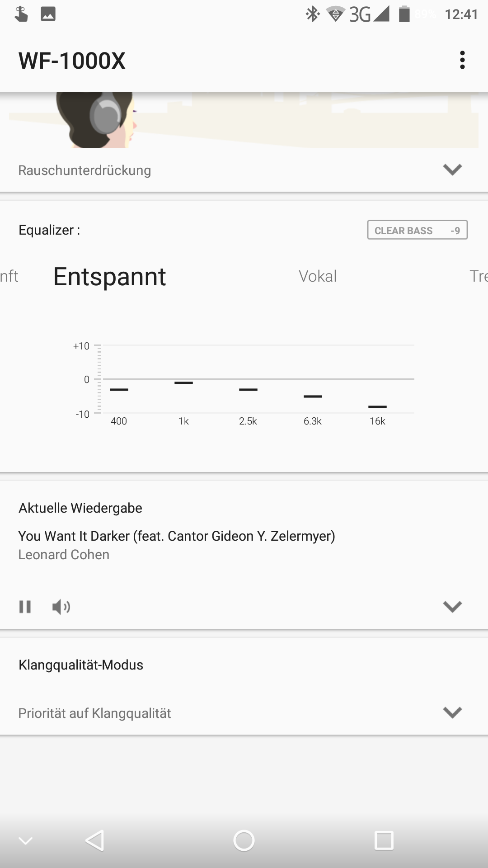
Task: Tap the volume speaker icon
Action: coord(61,607)
